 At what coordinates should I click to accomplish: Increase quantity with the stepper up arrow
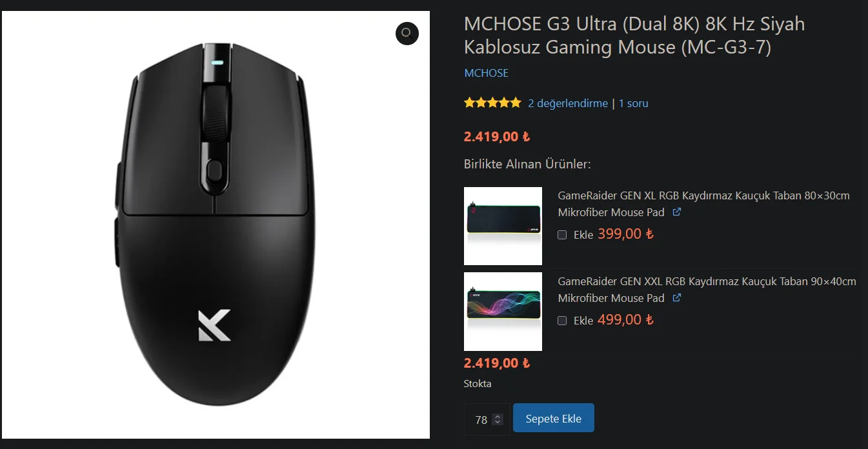(498, 417)
